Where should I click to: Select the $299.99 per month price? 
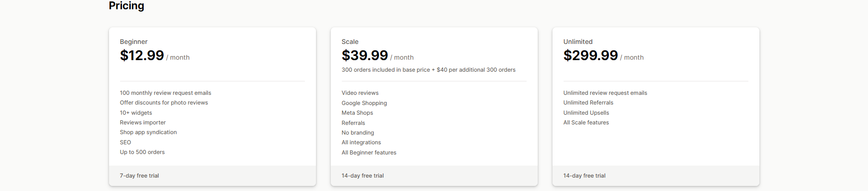590,55
